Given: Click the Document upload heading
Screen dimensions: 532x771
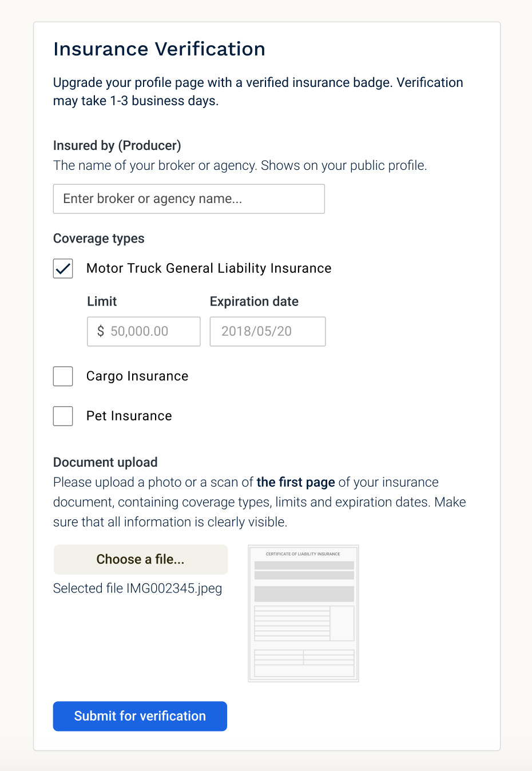Looking at the screenshot, I should [105, 462].
